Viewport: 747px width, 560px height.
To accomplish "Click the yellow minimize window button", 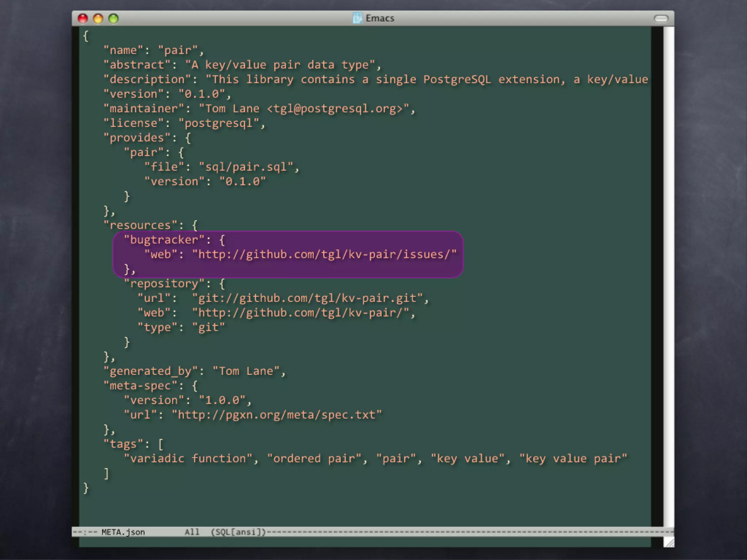I will [98, 18].
